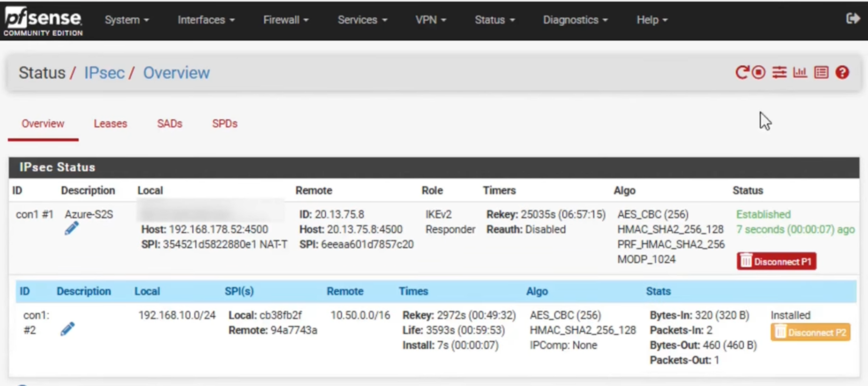Click the restart IPsec service icon
Image resolution: width=868 pixels, height=386 pixels.
pyautogui.click(x=741, y=72)
